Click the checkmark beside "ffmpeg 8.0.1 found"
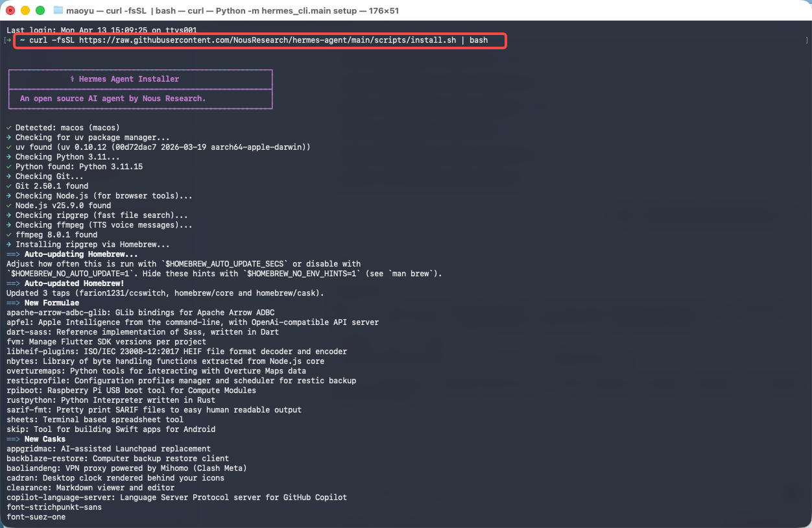This screenshot has width=812, height=528. pyautogui.click(x=9, y=235)
